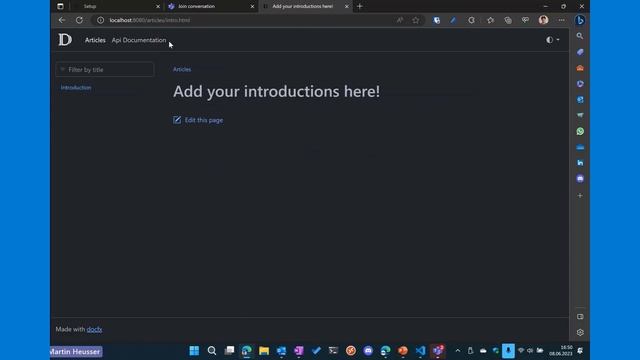Open the theme switcher dropdown

click(x=553, y=40)
